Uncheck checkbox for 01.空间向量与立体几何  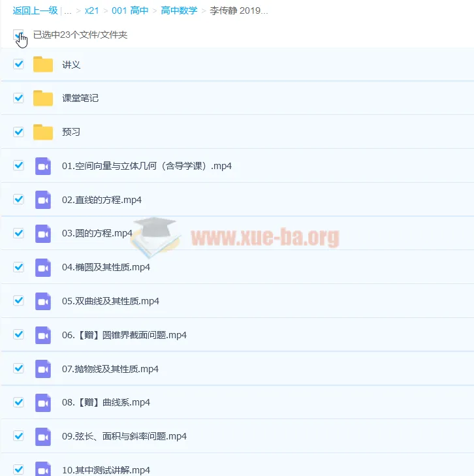pyautogui.click(x=18, y=165)
